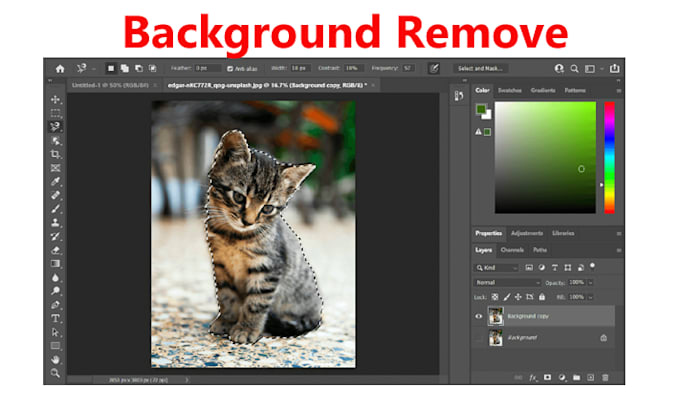Select the Pen tool
Viewport: 680px width, 411px height.
point(55,305)
